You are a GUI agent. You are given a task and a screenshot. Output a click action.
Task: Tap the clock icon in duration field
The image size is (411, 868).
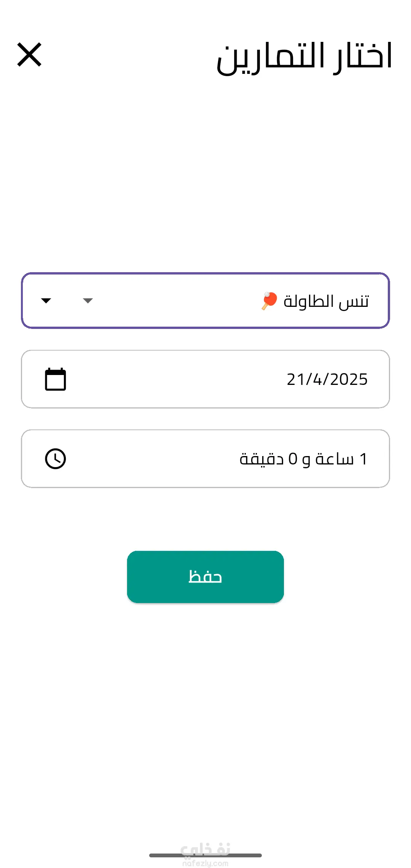click(56, 458)
